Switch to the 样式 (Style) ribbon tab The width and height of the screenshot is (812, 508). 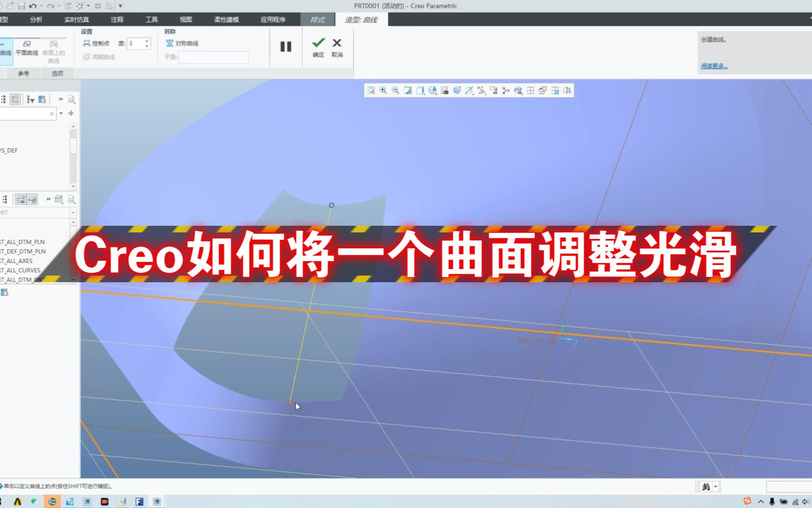[x=318, y=19]
